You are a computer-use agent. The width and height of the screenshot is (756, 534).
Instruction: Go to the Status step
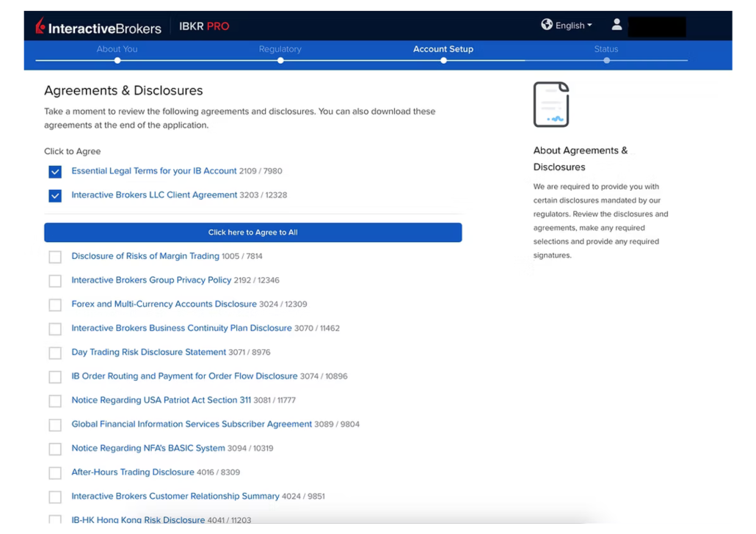tap(606, 49)
